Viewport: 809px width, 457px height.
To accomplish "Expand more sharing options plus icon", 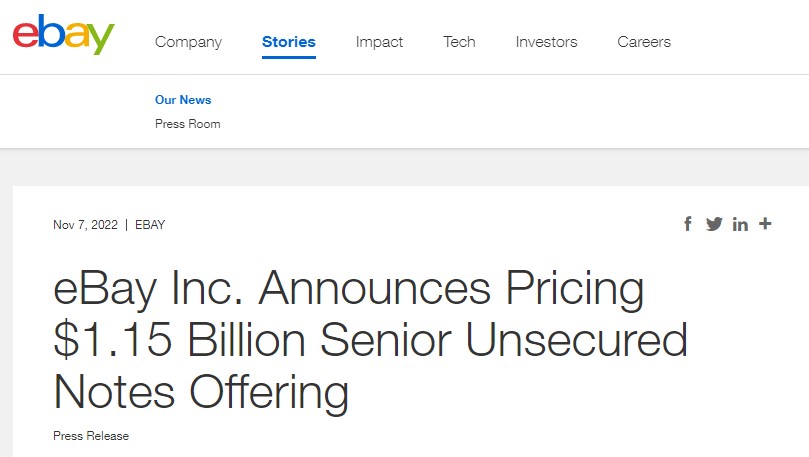I will (765, 223).
